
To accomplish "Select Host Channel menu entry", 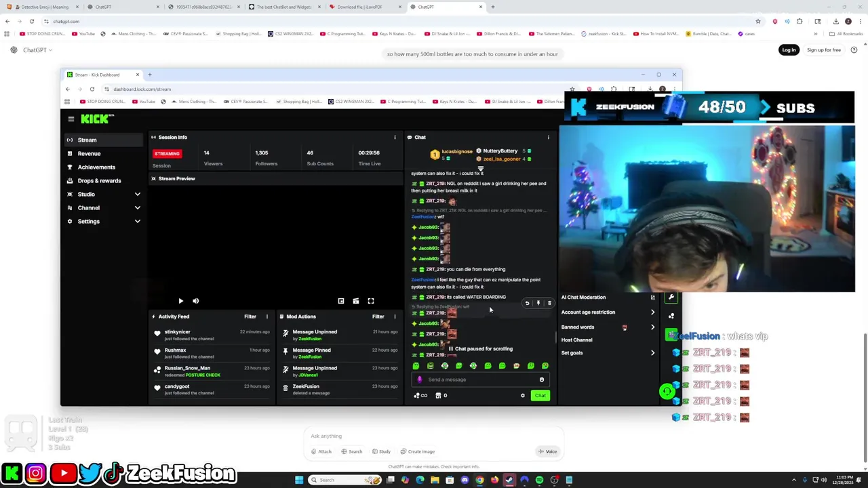I will 577,340.
